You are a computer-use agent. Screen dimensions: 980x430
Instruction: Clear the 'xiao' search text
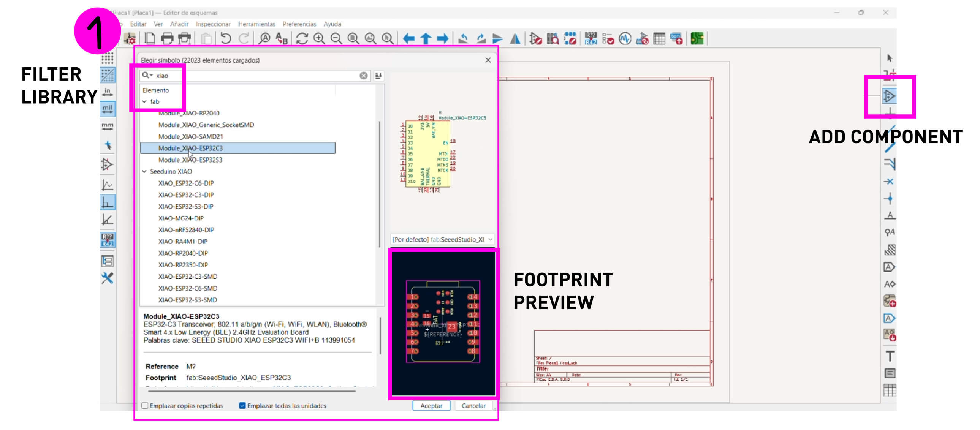pos(364,76)
